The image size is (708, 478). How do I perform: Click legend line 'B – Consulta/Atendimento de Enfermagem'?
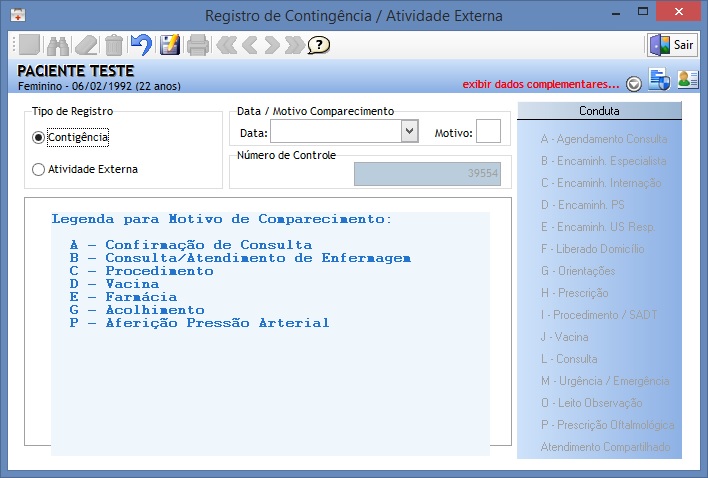click(x=240, y=258)
